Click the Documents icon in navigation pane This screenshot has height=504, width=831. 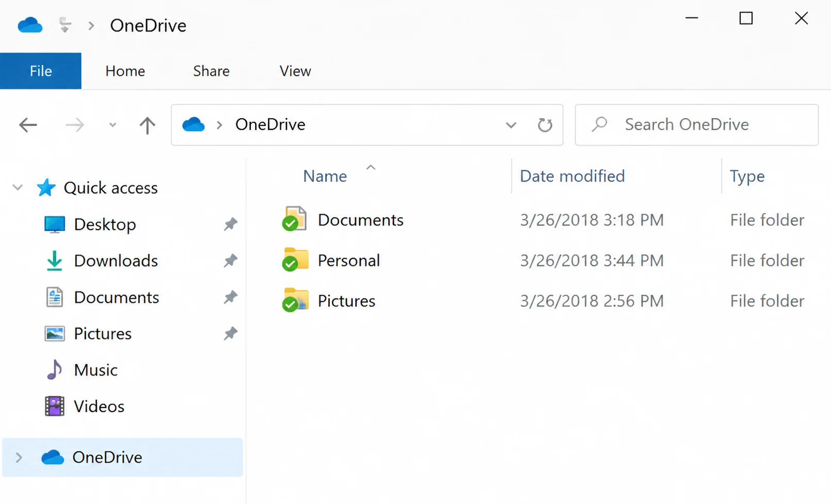pos(54,298)
